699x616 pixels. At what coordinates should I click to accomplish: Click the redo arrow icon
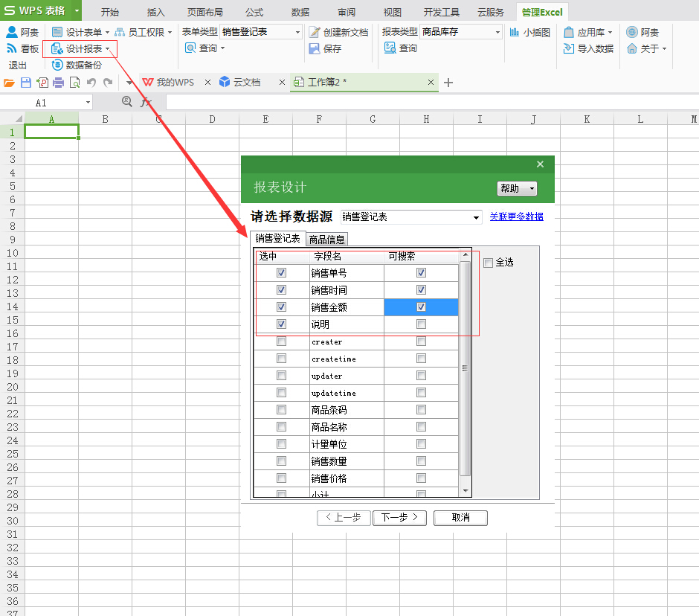point(108,83)
